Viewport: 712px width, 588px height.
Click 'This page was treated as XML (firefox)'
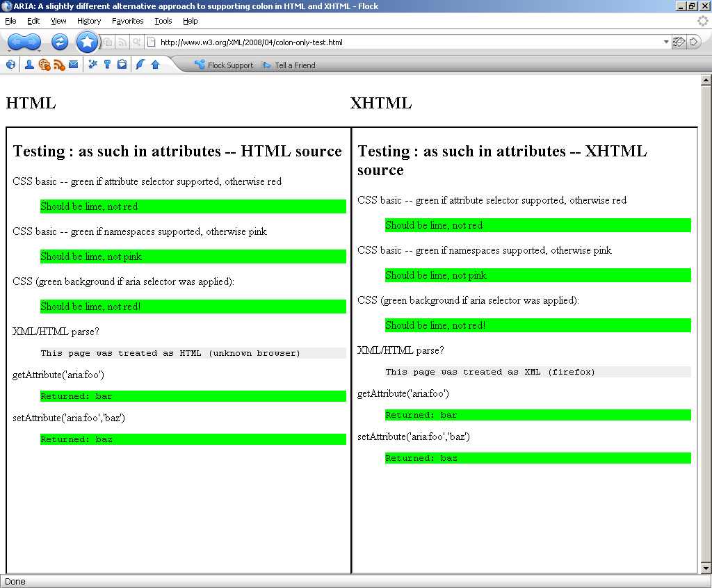click(490, 372)
